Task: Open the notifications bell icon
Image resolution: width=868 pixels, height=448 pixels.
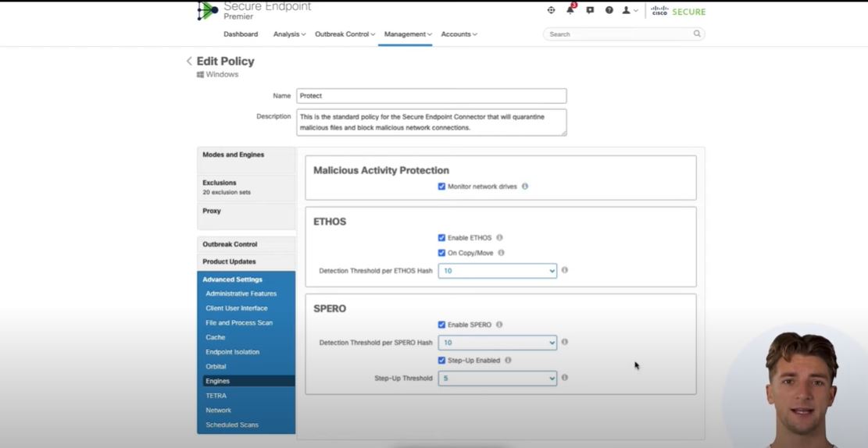Action: pyautogui.click(x=570, y=10)
